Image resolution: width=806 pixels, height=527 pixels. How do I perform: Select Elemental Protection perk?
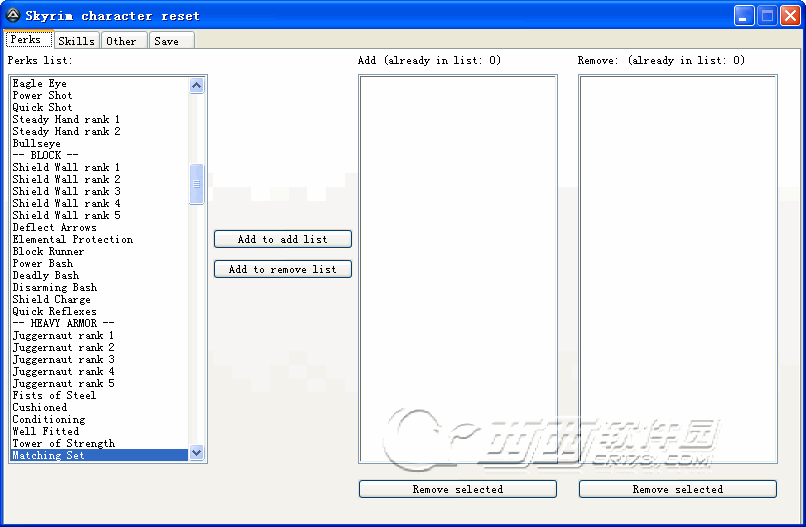[100, 239]
